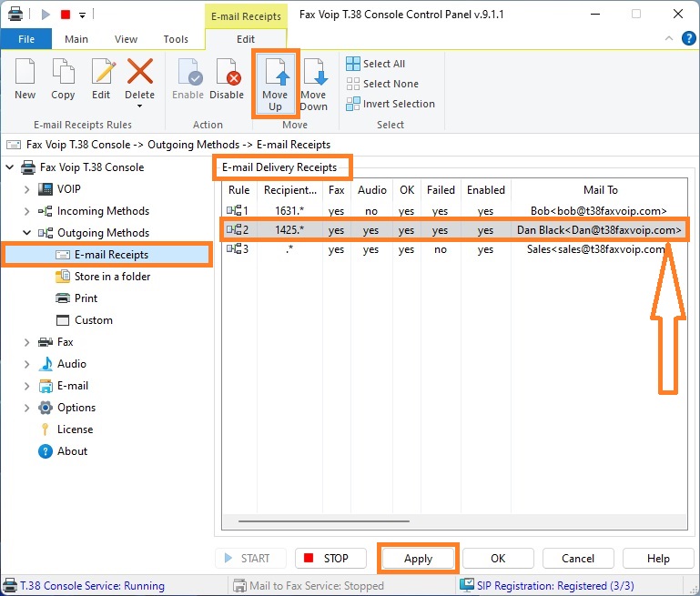Open the quick access toolbar customize dropdown
This screenshot has height=596, width=700.
pos(82,15)
